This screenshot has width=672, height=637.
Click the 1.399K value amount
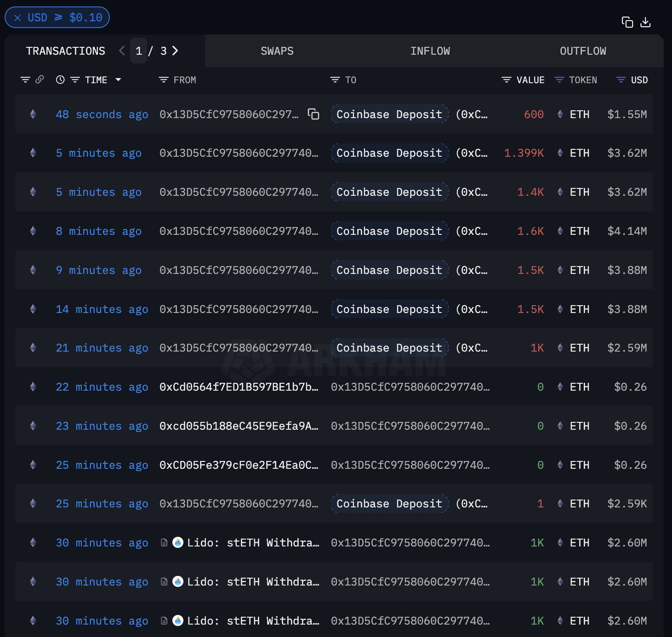point(524,153)
